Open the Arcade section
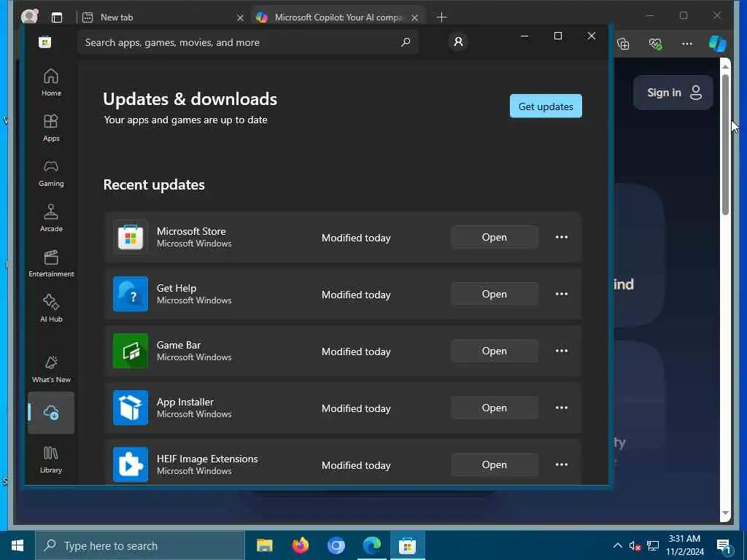Viewport: 747px width, 560px height. pos(51,219)
